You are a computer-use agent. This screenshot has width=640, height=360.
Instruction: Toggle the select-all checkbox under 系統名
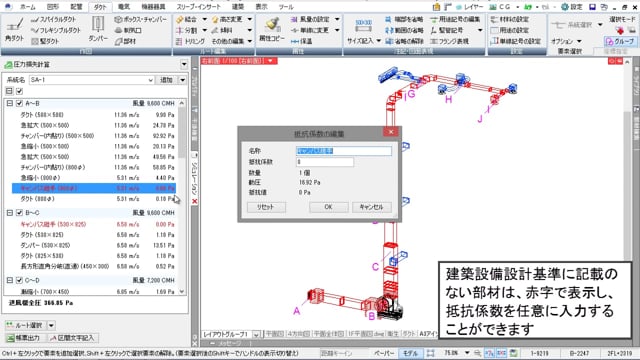point(19,91)
